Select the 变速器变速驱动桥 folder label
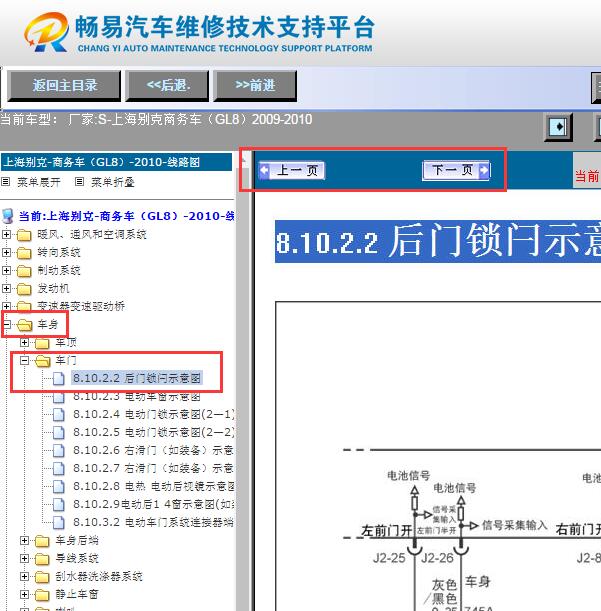The image size is (601, 611). pyautogui.click(x=81, y=306)
